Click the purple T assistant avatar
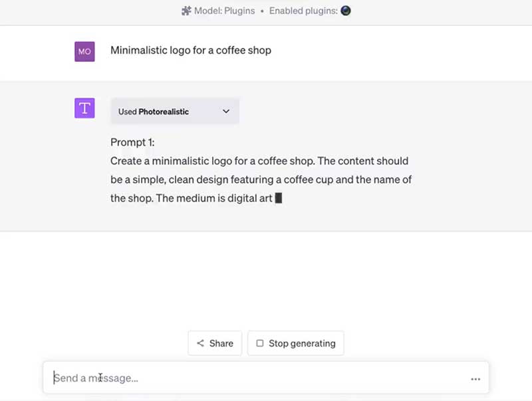This screenshot has width=532, height=401. [84, 108]
